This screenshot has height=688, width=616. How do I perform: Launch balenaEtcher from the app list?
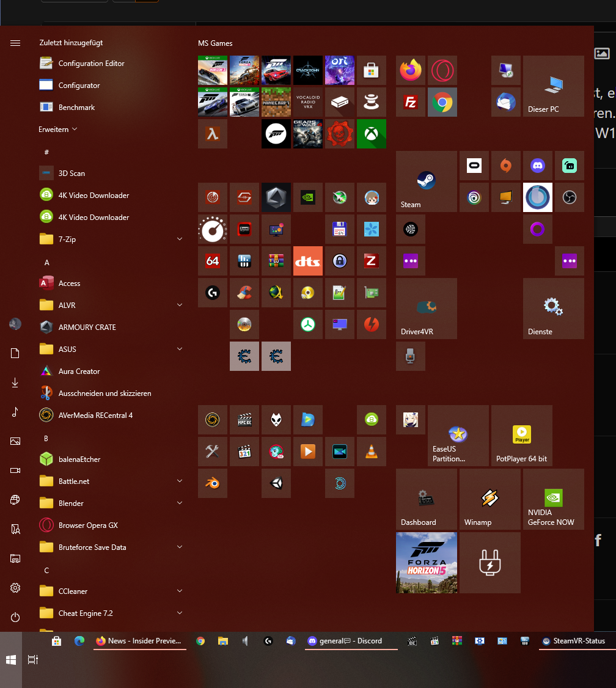point(111,459)
